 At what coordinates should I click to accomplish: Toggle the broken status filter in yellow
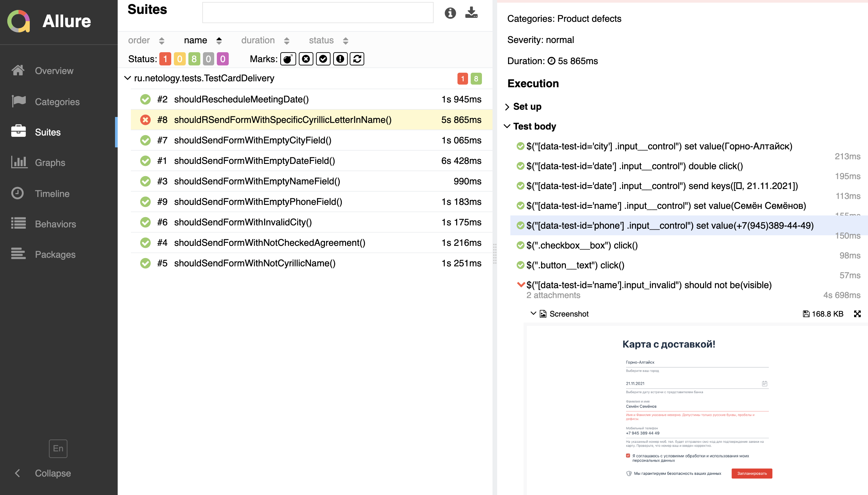click(179, 59)
